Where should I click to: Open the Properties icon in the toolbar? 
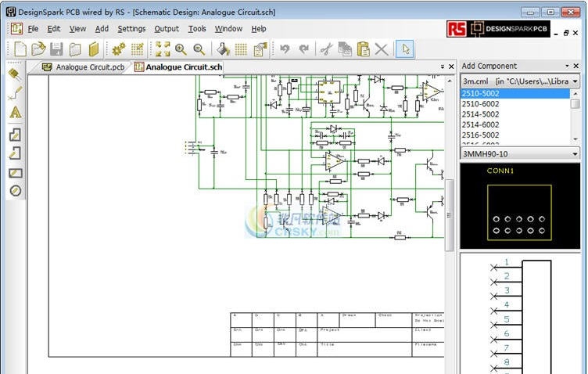tap(260, 49)
